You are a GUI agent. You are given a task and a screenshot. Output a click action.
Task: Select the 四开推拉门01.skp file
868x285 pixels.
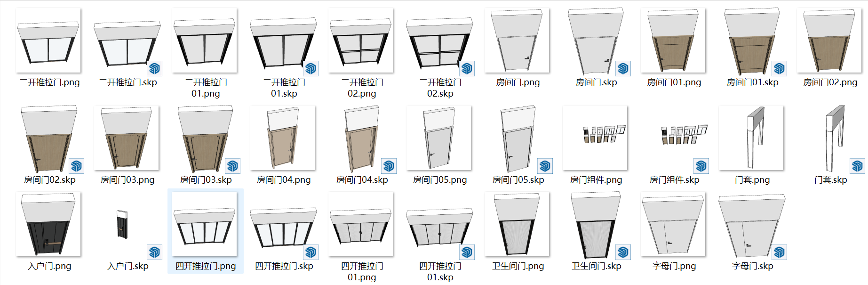[440, 225]
